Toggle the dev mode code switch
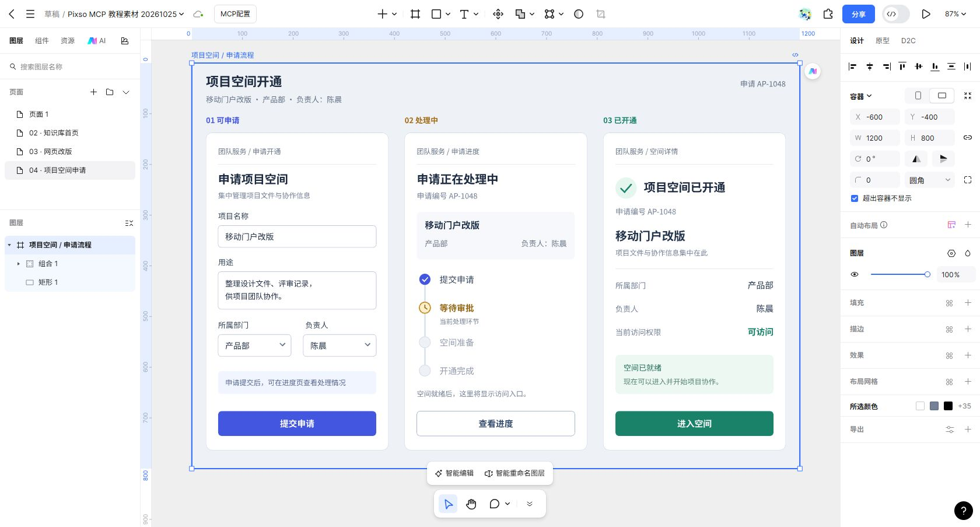The width and height of the screenshot is (980, 527). coord(896,14)
